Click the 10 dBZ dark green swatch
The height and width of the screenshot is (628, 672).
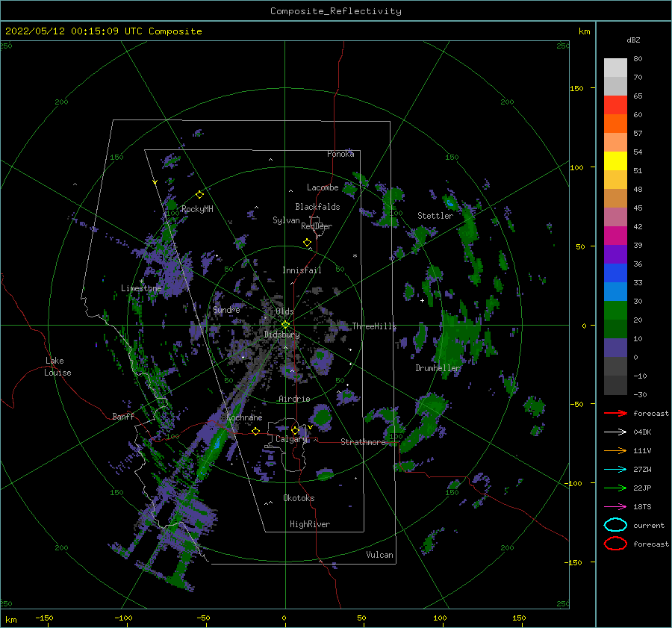click(x=615, y=329)
